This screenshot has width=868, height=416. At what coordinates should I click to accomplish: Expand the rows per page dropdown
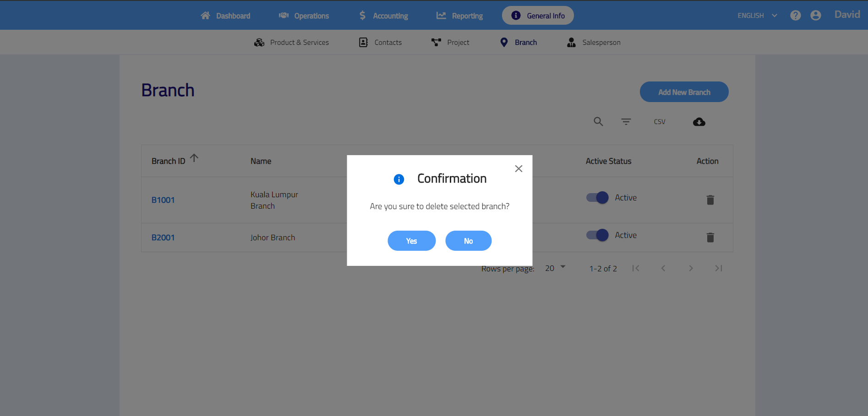click(x=555, y=268)
